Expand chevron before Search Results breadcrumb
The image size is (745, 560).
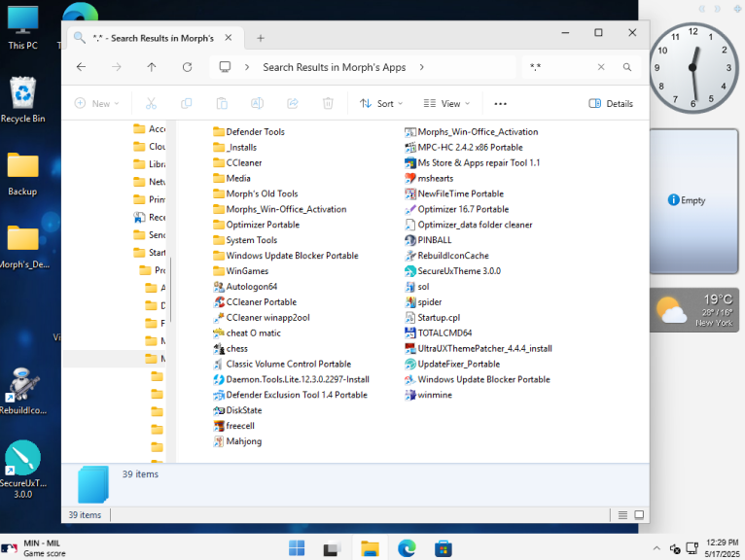pos(247,67)
